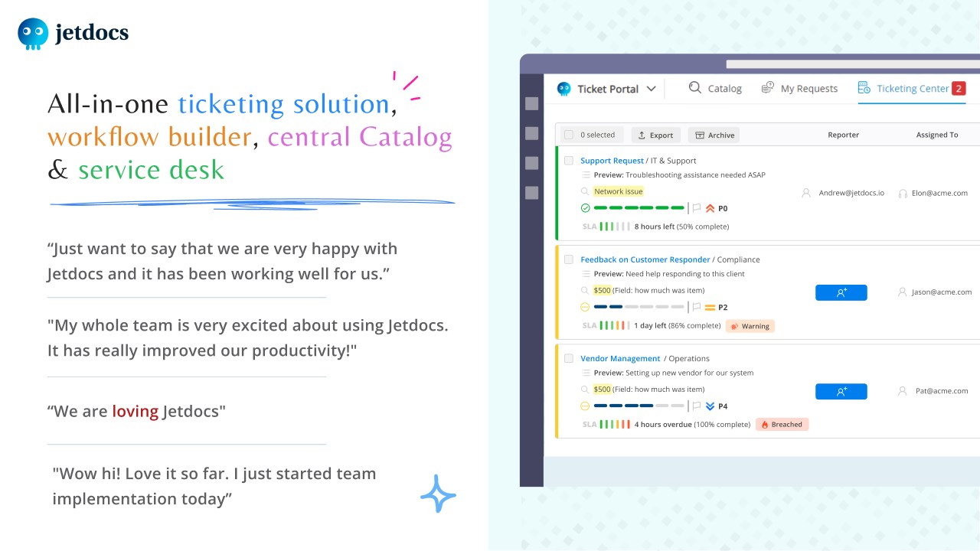The image size is (980, 551).
Task: Click the person icon beside Pat@acme.com
Action: tap(903, 390)
